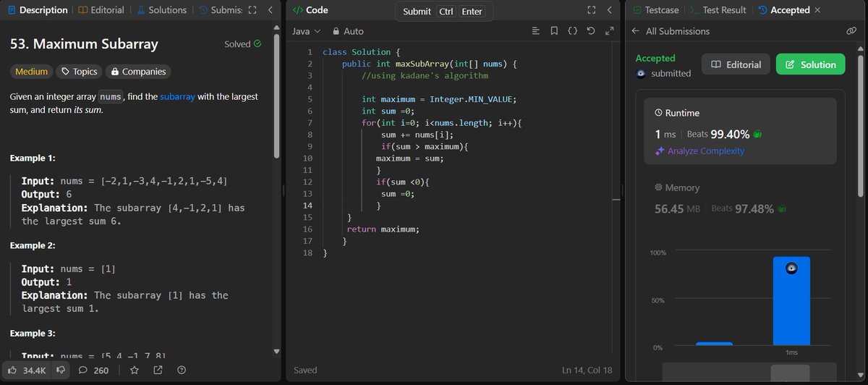Place cursor on 'return maximum;' line
868x385 pixels.
click(x=383, y=229)
